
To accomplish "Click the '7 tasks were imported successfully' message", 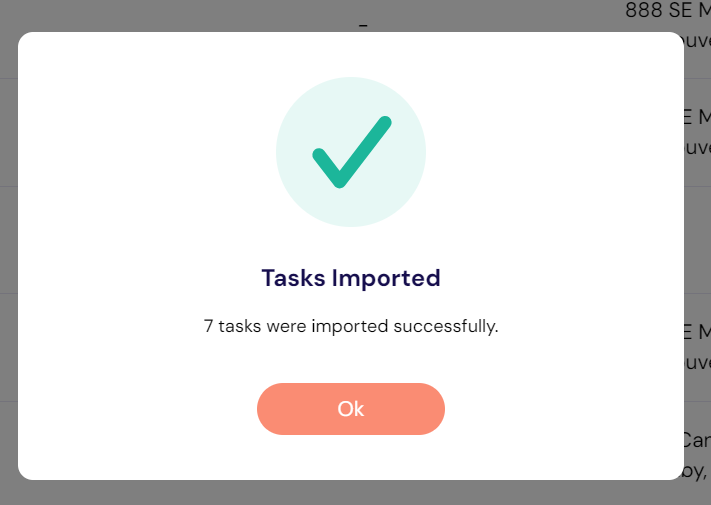I will tap(351, 326).
